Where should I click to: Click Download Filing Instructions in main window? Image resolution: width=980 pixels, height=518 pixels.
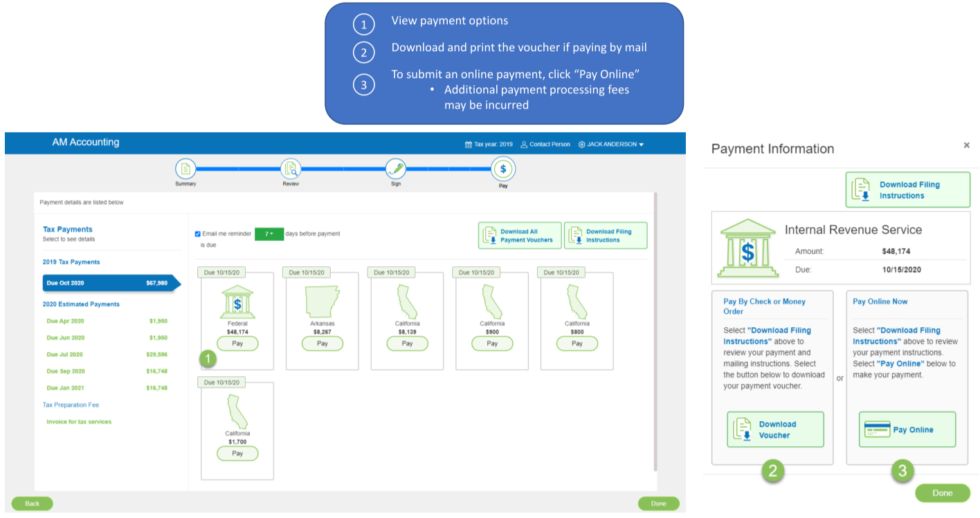tap(606, 236)
